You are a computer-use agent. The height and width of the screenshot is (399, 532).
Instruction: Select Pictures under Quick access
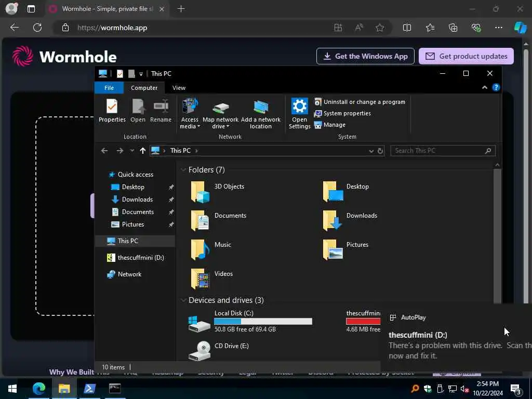tap(132, 224)
